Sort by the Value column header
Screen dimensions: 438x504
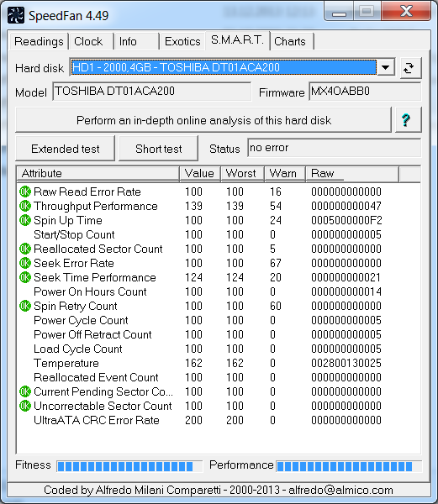[200, 174]
